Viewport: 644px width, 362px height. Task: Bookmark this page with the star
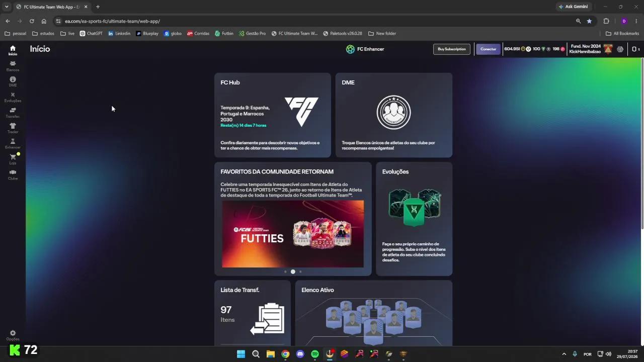589,21
